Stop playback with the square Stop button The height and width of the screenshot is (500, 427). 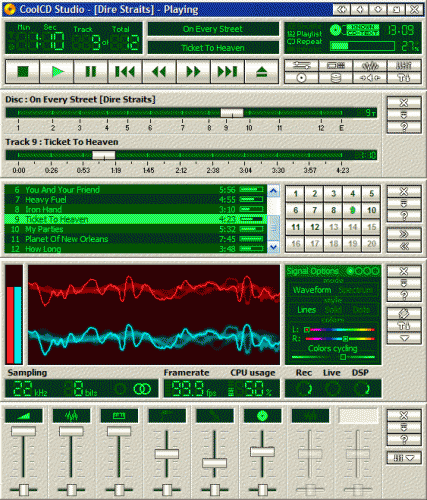[23, 71]
